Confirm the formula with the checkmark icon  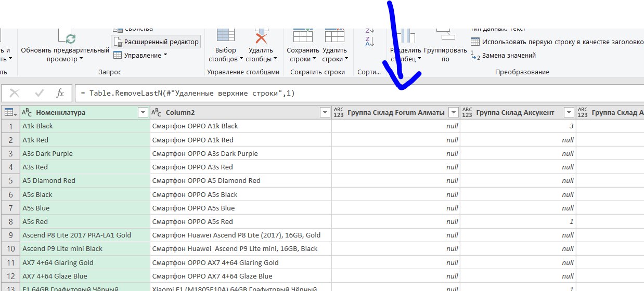pyautogui.click(x=39, y=93)
